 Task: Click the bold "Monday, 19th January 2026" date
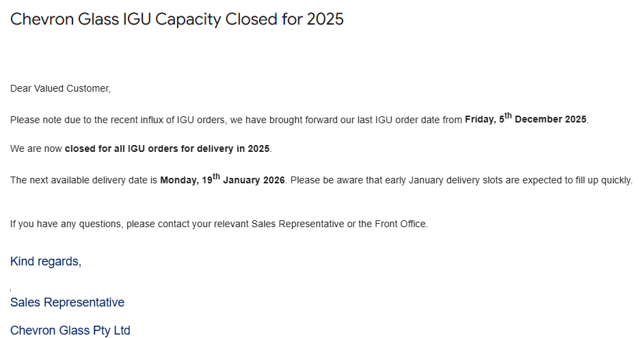222,181
